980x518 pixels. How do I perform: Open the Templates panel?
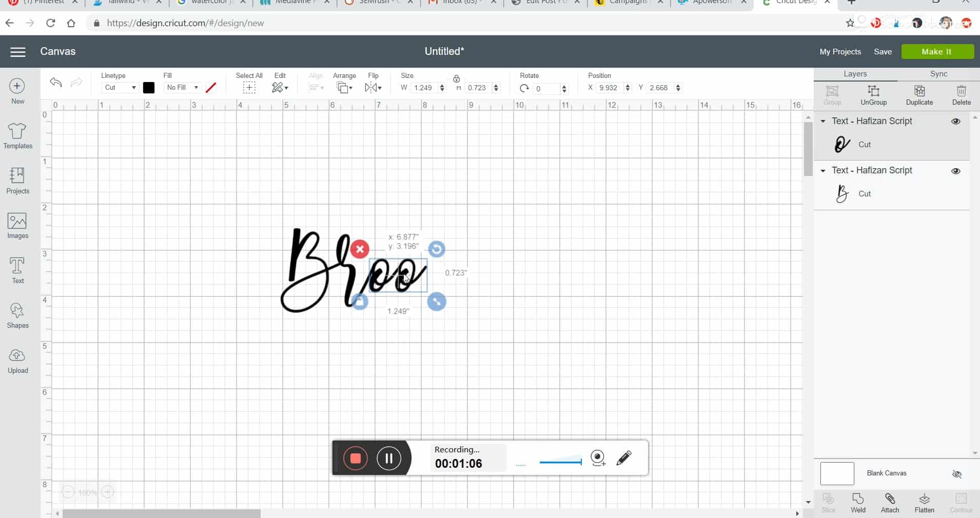point(17,136)
